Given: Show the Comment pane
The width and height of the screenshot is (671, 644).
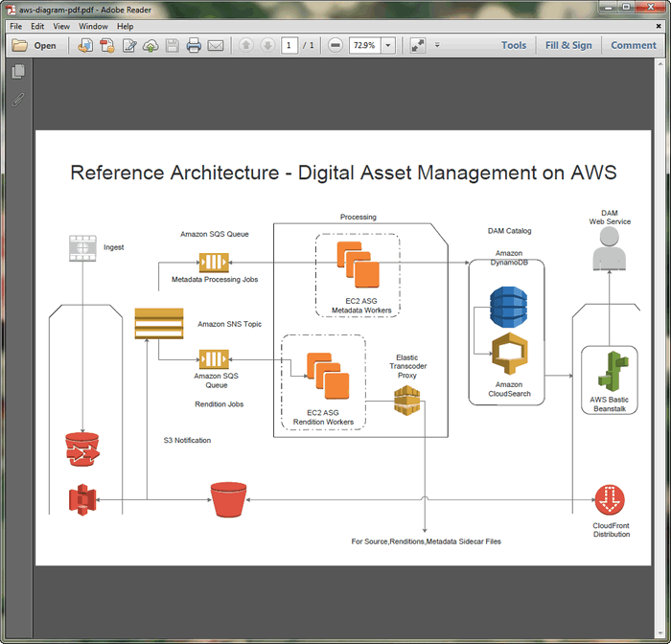Looking at the screenshot, I should pyautogui.click(x=634, y=45).
